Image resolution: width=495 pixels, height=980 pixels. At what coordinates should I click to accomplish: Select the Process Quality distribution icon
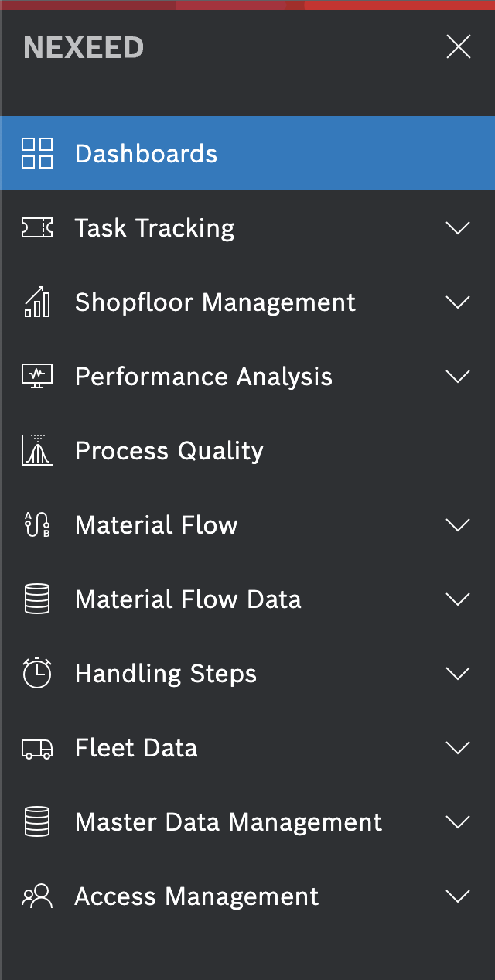[37, 450]
